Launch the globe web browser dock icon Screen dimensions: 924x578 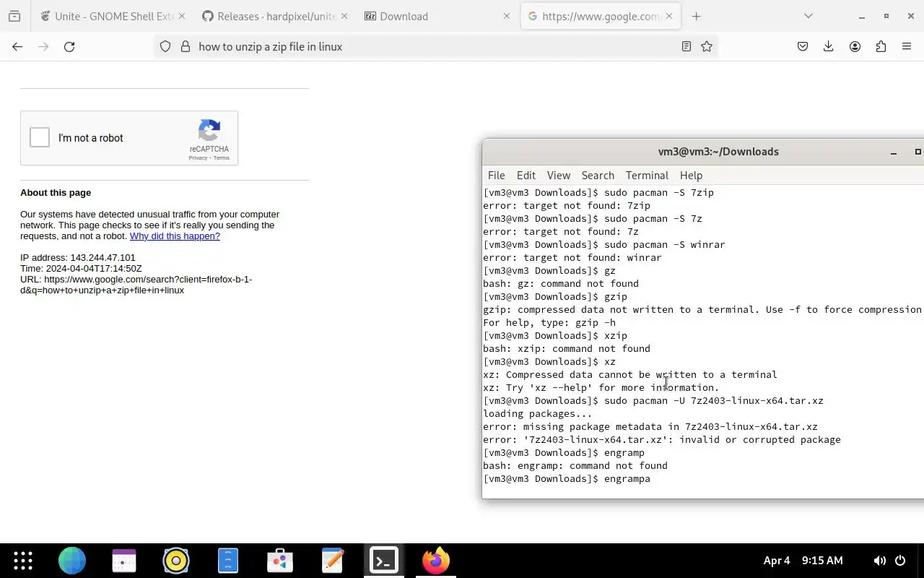pyautogui.click(x=72, y=561)
